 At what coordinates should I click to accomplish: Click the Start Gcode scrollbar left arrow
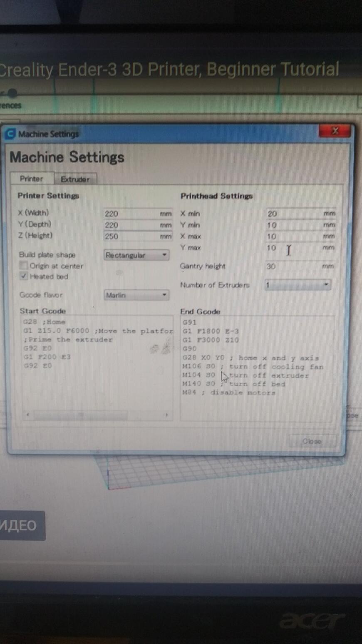pos(27,415)
